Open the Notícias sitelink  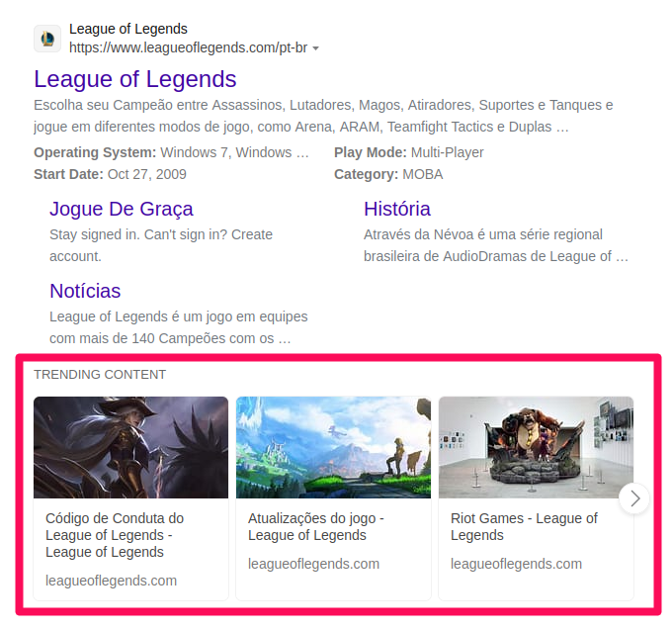coord(85,291)
